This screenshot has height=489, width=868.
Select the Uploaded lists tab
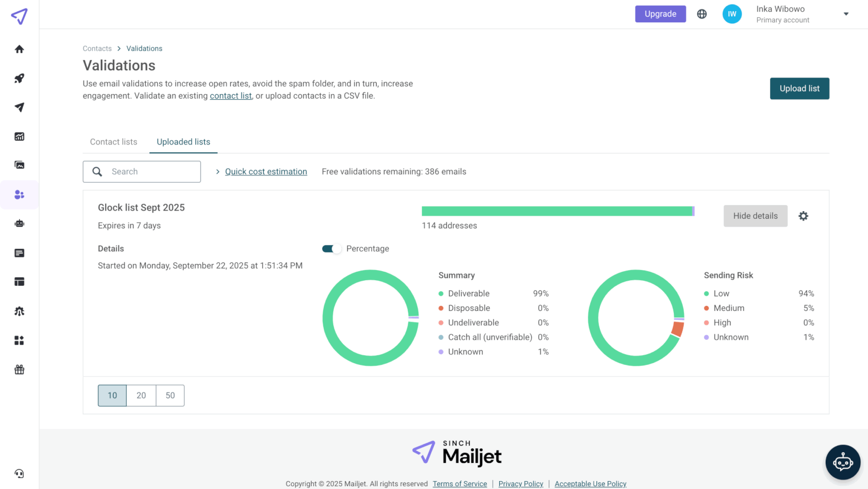tap(183, 142)
